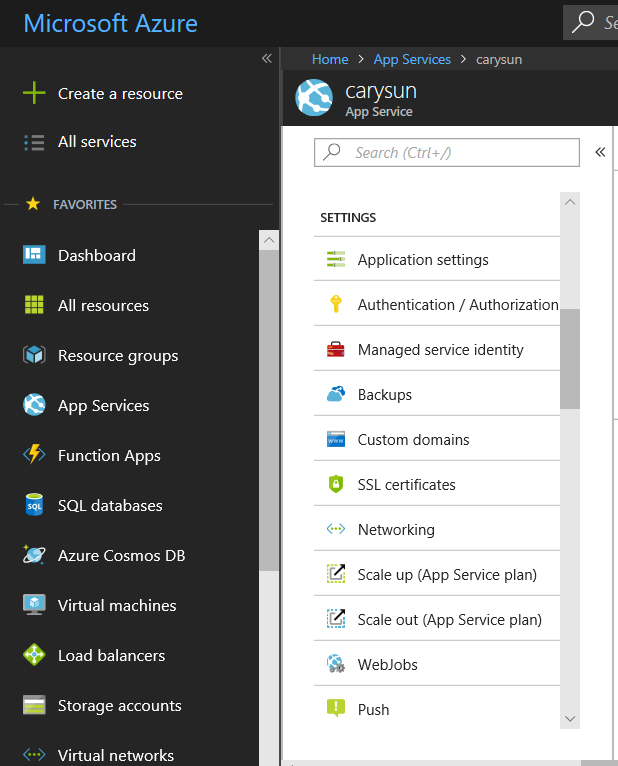Viewport: 618px width, 766px height.
Task: Click the Backups cloud icon
Action: point(336,394)
